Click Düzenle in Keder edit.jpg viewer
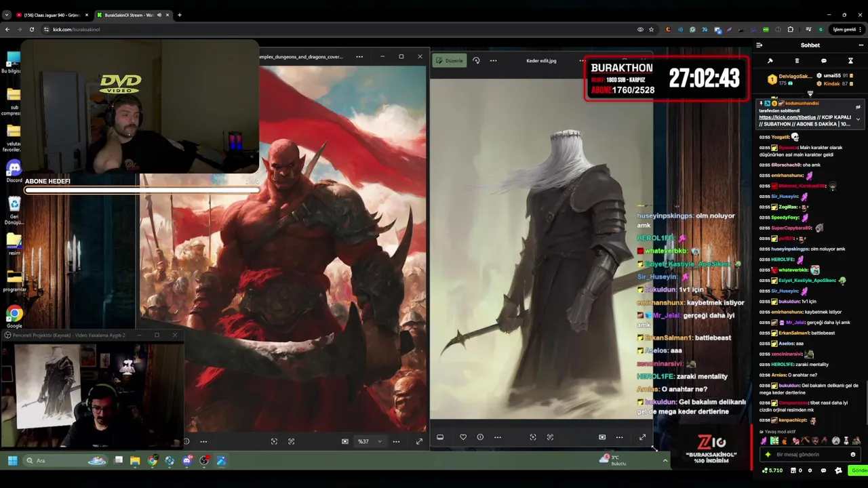 pos(450,60)
